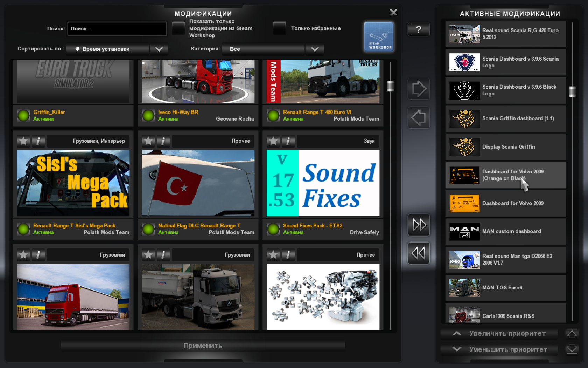Select Scania Dashboard v 3.9.6 Black Logo

(x=505, y=90)
